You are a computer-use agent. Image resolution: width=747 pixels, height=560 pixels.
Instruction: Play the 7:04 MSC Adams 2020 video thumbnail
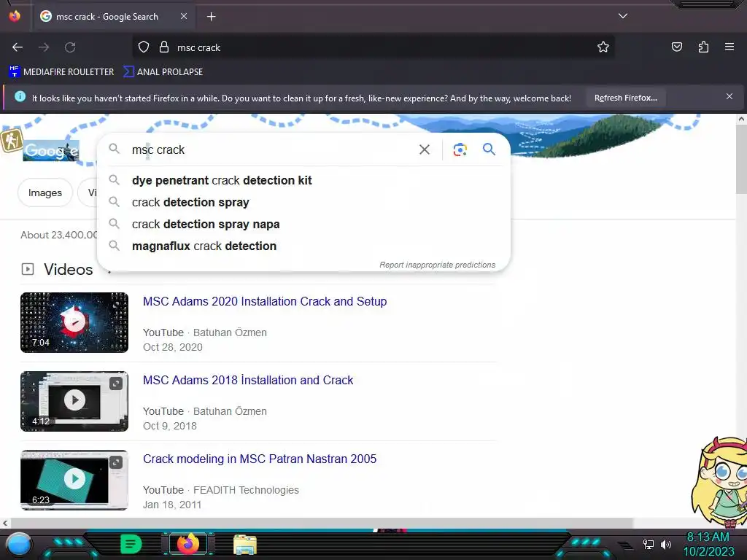point(74,322)
